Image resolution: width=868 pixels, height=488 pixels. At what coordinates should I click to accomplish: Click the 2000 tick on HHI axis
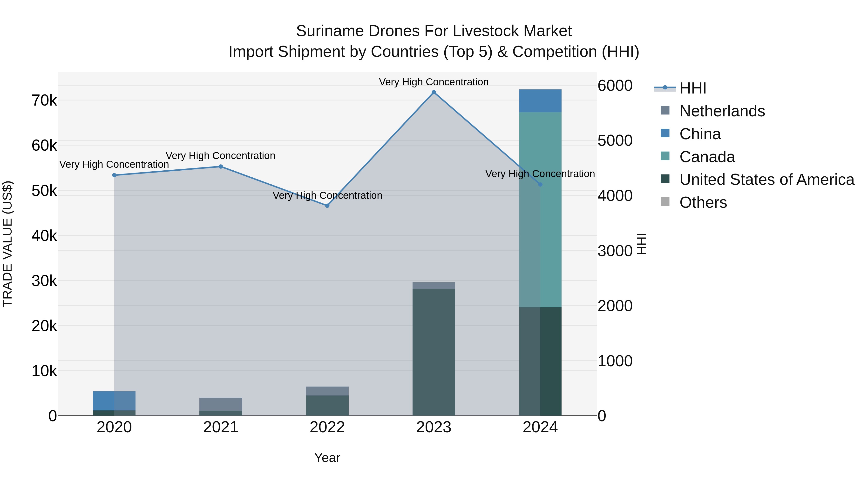click(615, 306)
